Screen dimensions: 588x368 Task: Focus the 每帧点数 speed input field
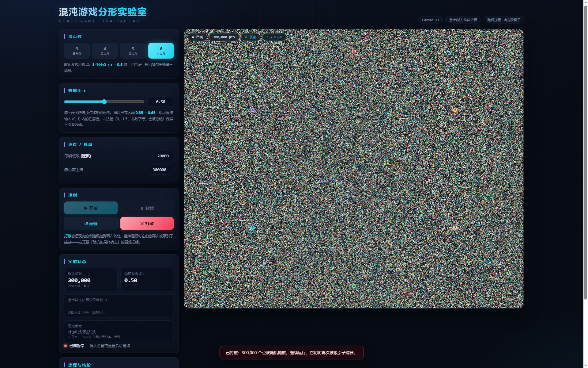click(x=164, y=156)
